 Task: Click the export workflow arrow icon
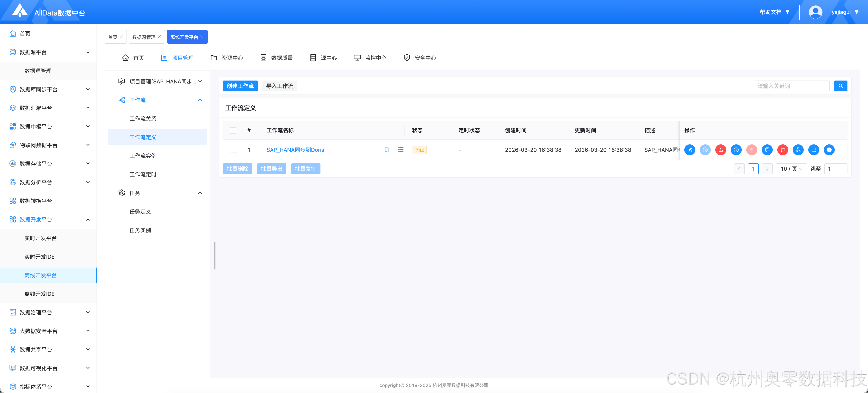(x=813, y=150)
